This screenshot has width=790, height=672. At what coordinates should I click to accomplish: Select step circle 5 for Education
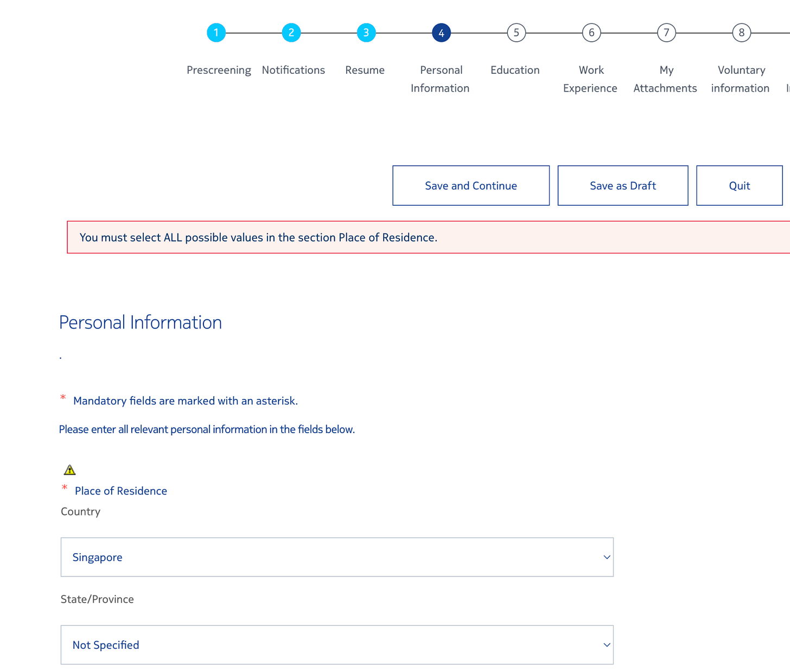pos(516,33)
